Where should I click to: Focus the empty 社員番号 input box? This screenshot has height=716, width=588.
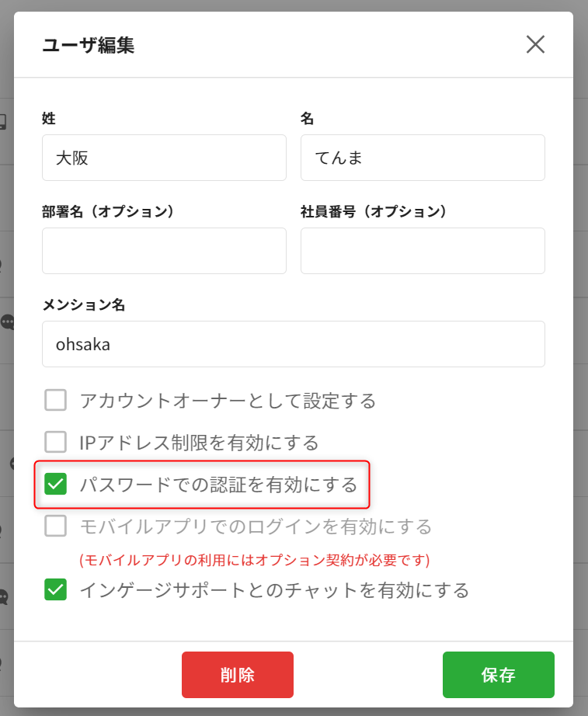pos(423,251)
